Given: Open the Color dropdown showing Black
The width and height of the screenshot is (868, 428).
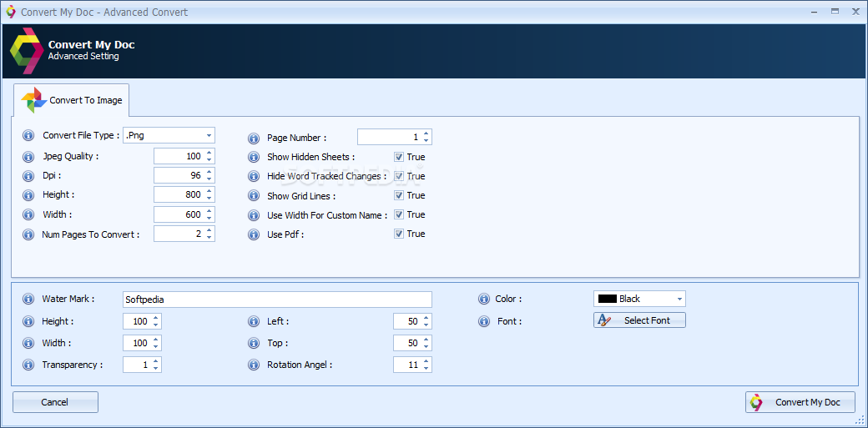Looking at the screenshot, I should [x=679, y=299].
